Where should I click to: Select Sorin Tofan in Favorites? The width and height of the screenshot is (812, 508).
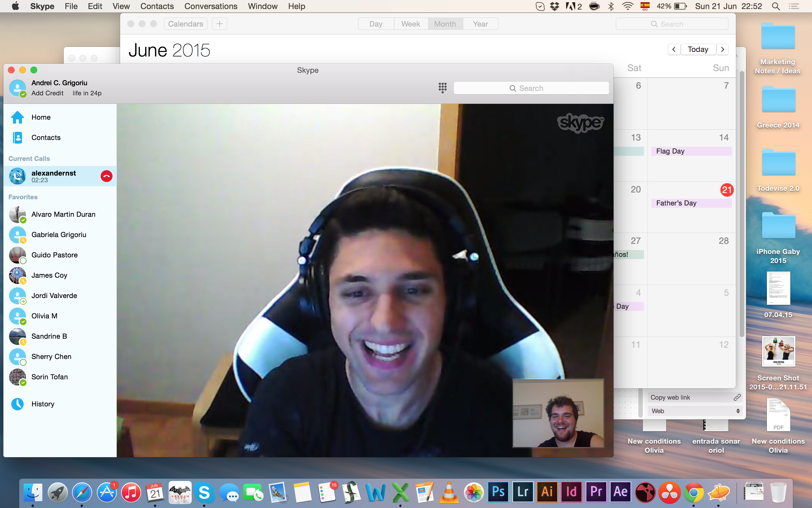[x=60, y=377]
